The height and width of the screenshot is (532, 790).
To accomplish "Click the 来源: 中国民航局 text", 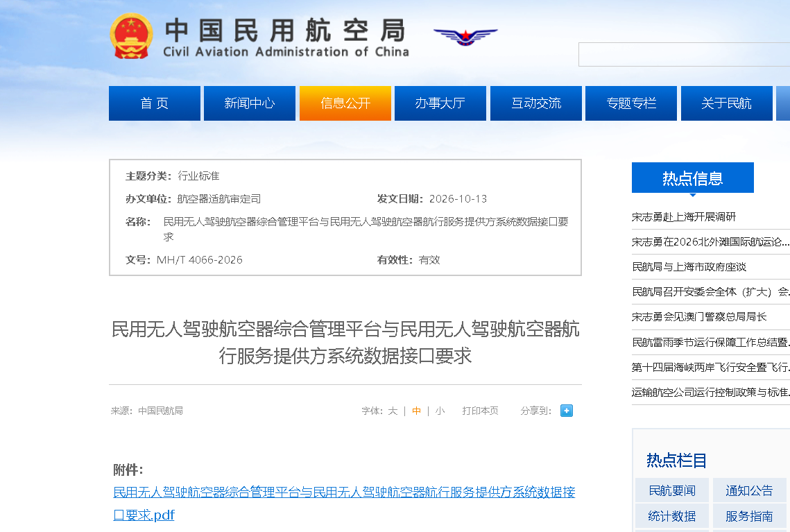I will pyautogui.click(x=146, y=411).
